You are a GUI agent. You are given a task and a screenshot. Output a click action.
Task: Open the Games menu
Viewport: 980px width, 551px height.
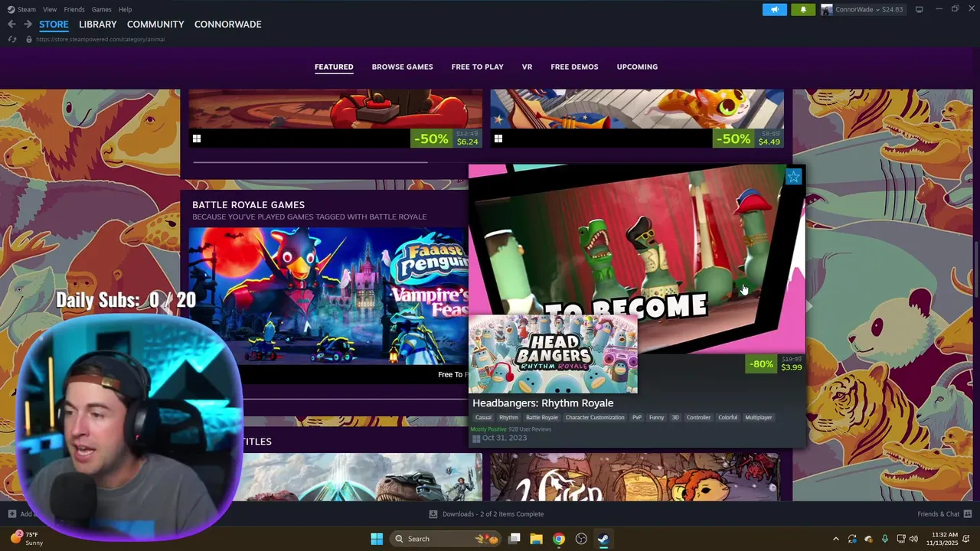101,9
